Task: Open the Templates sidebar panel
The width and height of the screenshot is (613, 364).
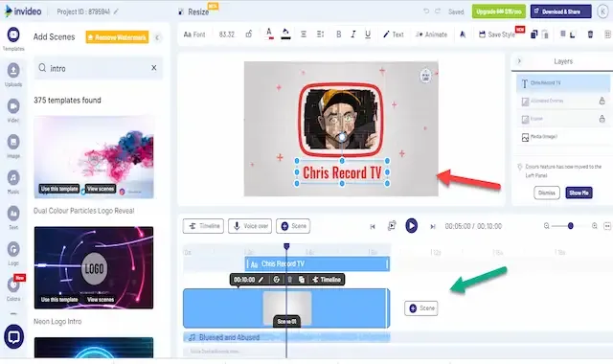Action: (13, 38)
